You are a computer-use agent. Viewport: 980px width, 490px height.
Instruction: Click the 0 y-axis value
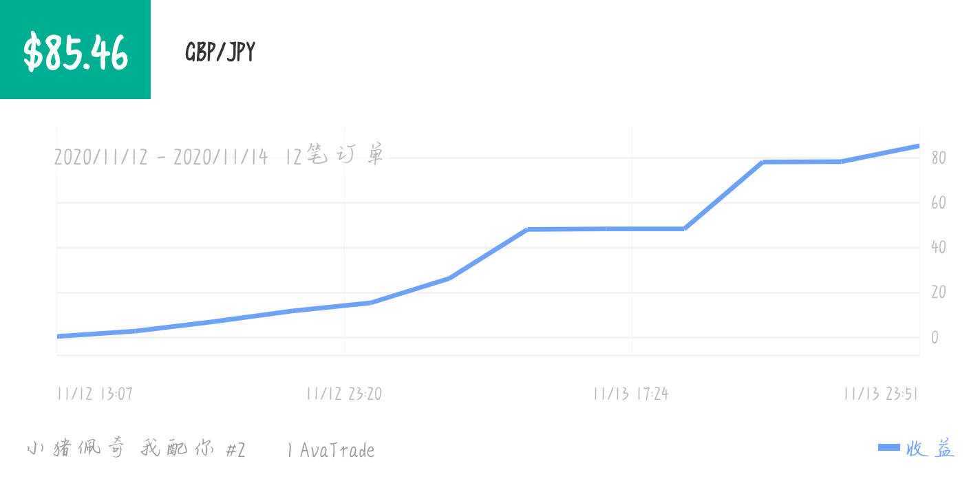click(935, 337)
